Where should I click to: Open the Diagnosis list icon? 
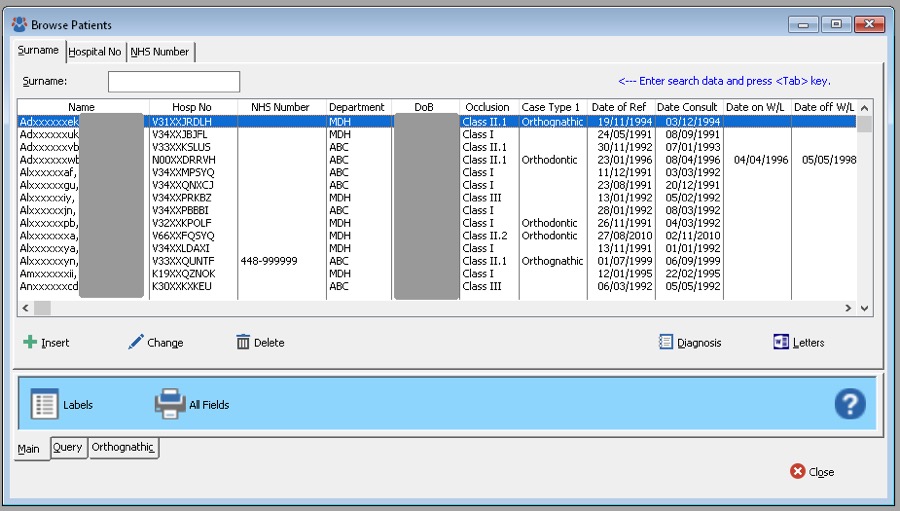point(666,342)
